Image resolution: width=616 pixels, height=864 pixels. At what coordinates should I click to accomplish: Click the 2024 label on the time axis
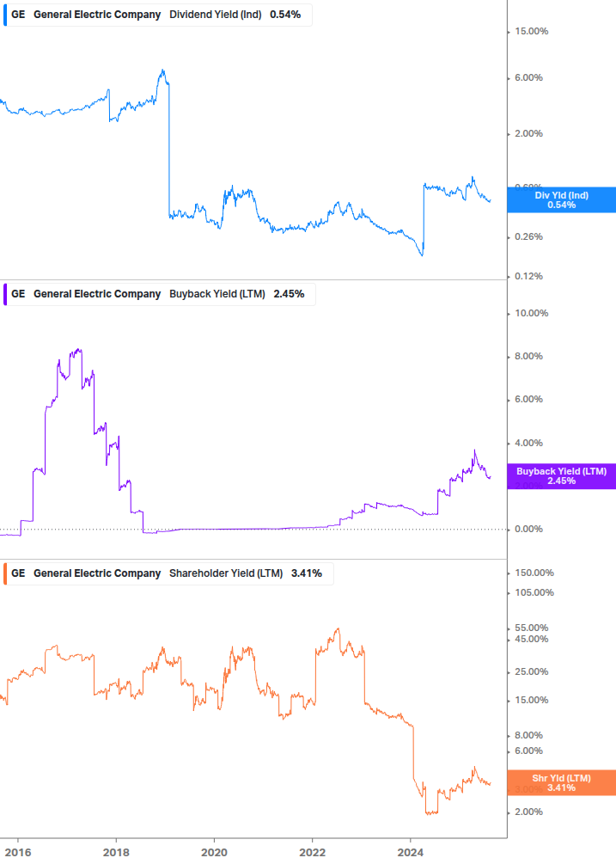pos(411,853)
